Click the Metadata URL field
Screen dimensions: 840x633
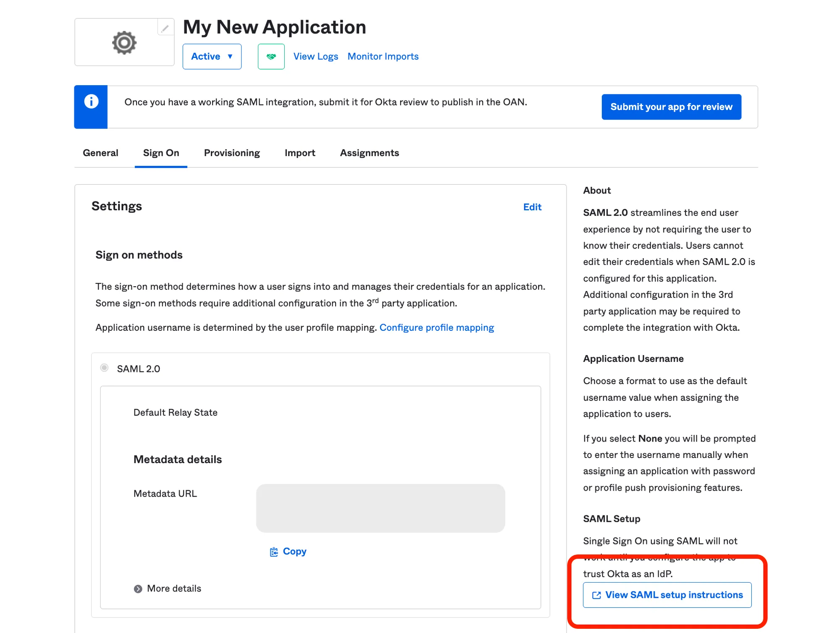tap(381, 508)
